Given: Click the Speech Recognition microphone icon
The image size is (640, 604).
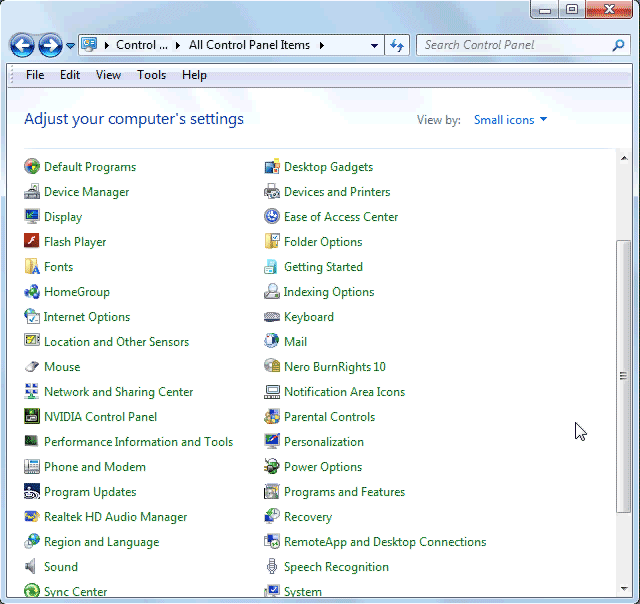Looking at the screenshot, I should pos(272,566).
